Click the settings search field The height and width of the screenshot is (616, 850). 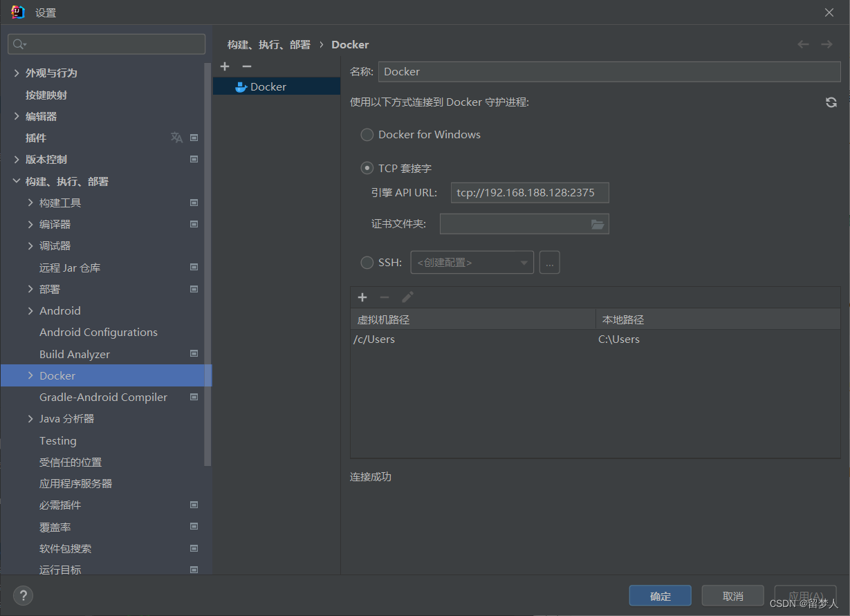point(107,44)
